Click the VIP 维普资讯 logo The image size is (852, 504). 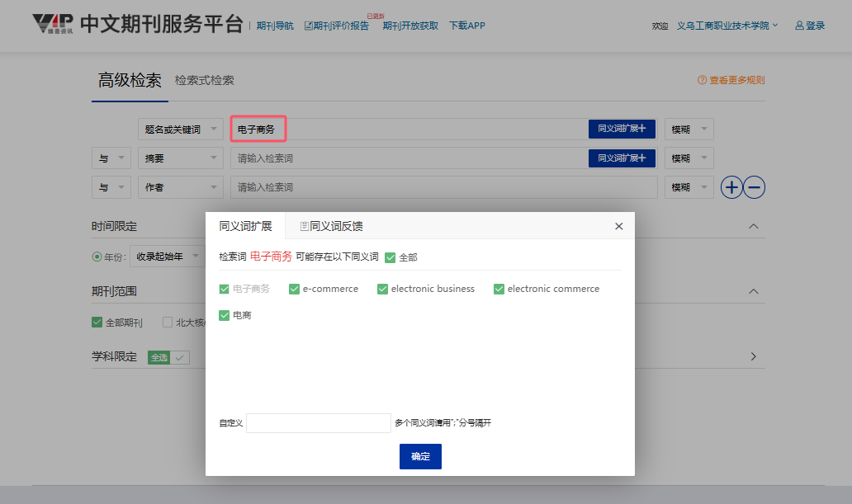pyautogui.click(x=52, y=24)
